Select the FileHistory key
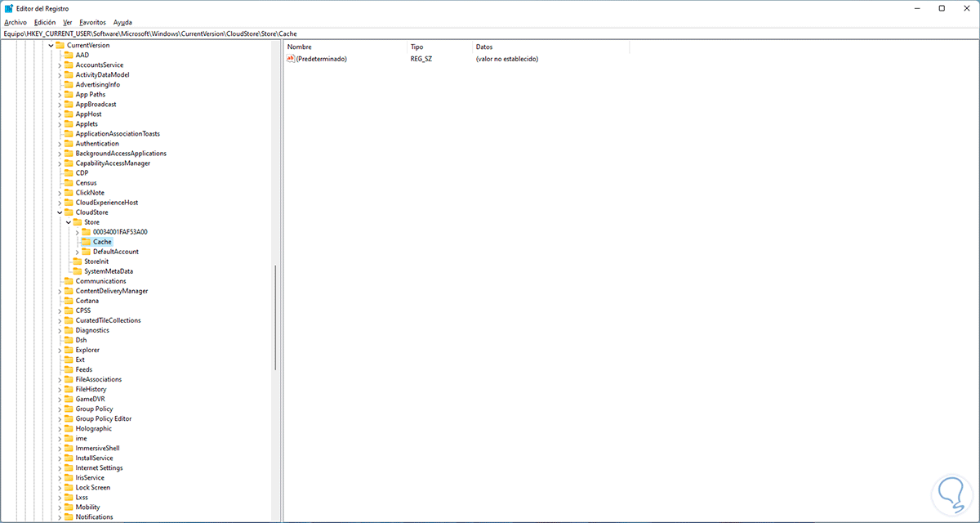This screenshot has width=980, height=523. pos(91,389)
